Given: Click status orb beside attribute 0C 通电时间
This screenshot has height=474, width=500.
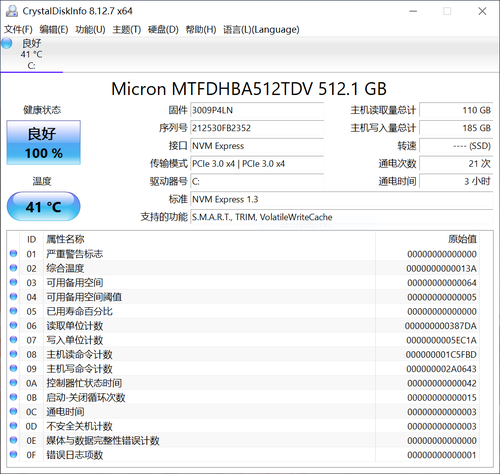Looking at the screenshot, I should pos(13,412).
